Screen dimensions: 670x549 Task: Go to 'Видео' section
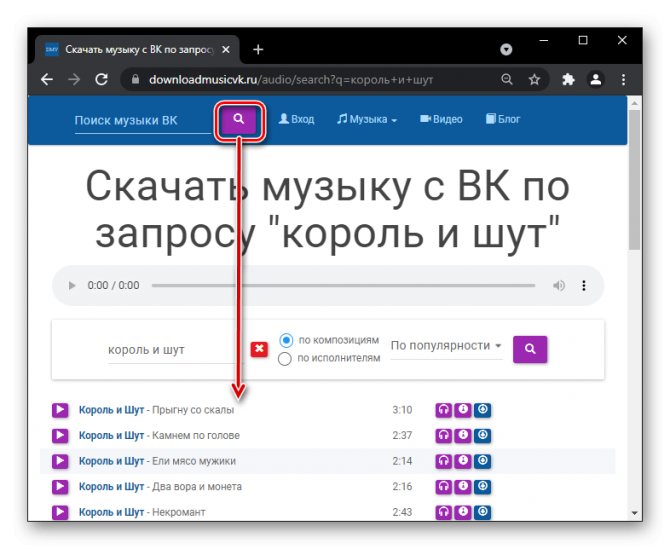coord(441,119)
